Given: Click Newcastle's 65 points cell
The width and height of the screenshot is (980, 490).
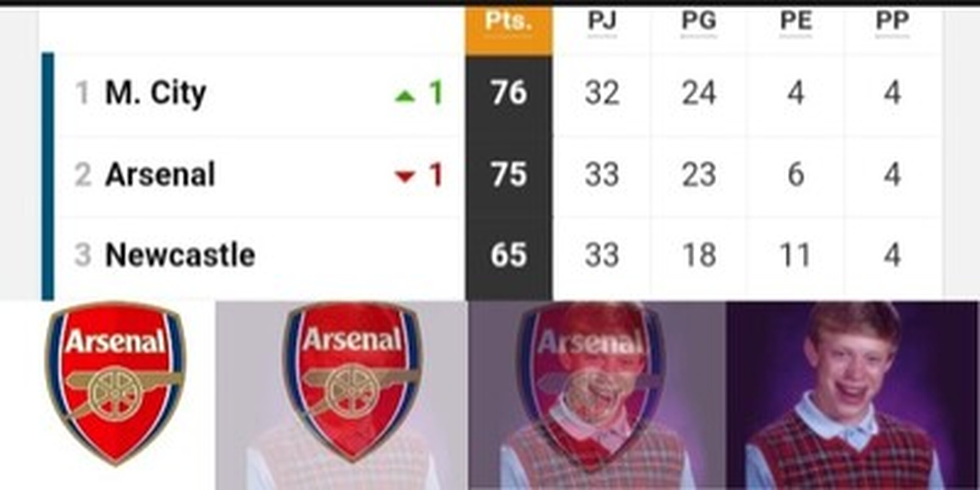Looking at the screenshot, I should pyautogui.click(x=509, y=255).
